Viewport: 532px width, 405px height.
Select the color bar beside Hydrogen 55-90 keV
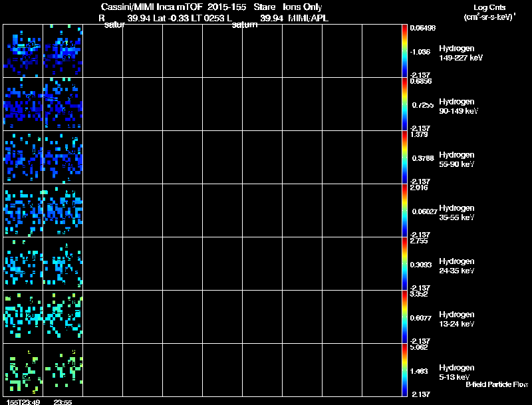tap(404, 158)
